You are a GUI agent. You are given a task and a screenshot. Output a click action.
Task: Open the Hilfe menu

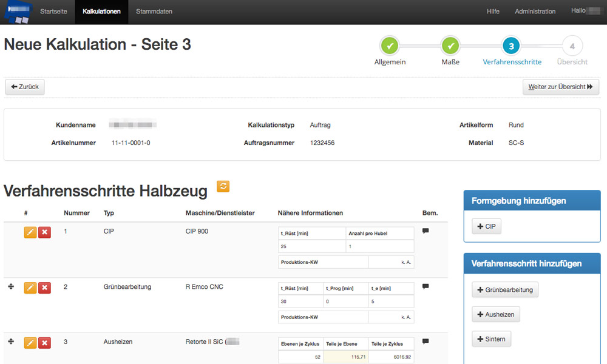pos(493,12)
